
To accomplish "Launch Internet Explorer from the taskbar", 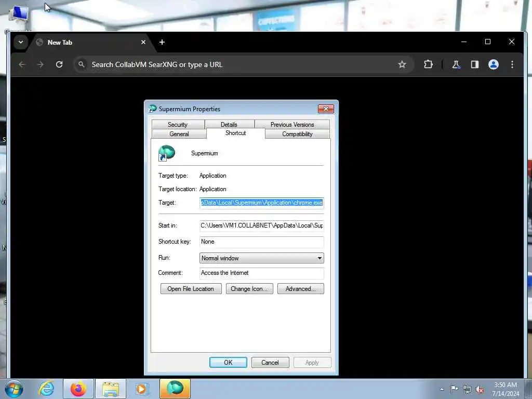I will pyautogui.click(x=46, y=389).
